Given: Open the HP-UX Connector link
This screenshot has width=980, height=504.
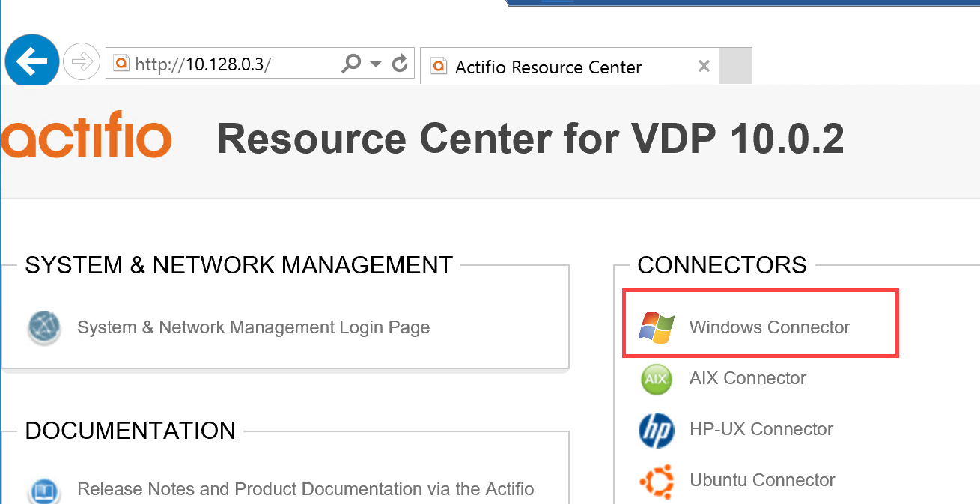Looking at the screenshot, I should tap(761, 429).
